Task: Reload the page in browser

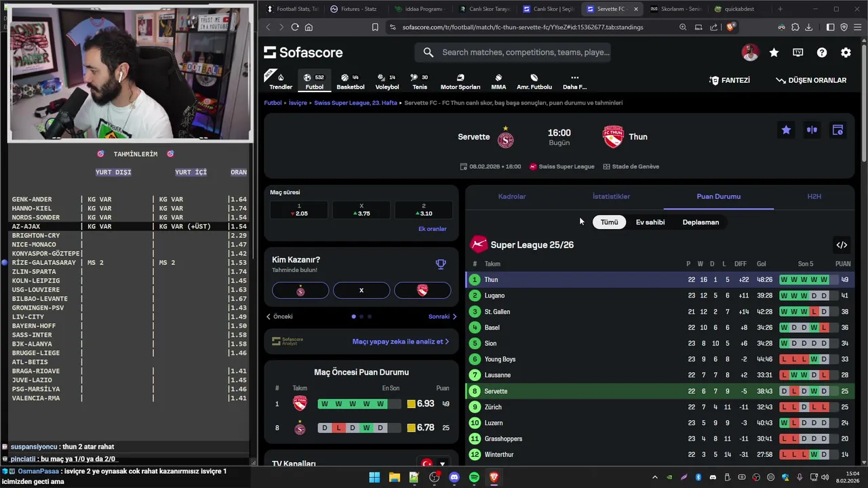Action: tap(295, 27)
